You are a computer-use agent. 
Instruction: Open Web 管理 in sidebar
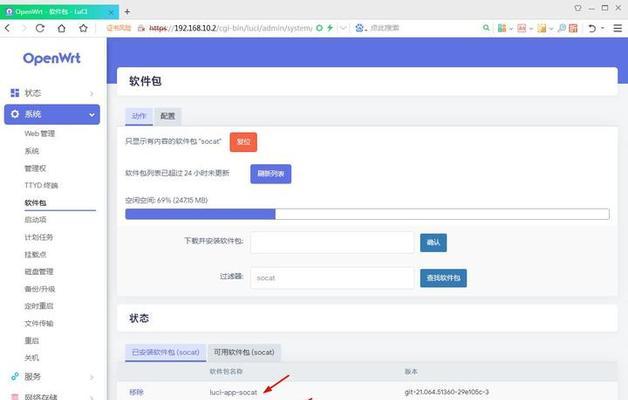coord(40,133)
